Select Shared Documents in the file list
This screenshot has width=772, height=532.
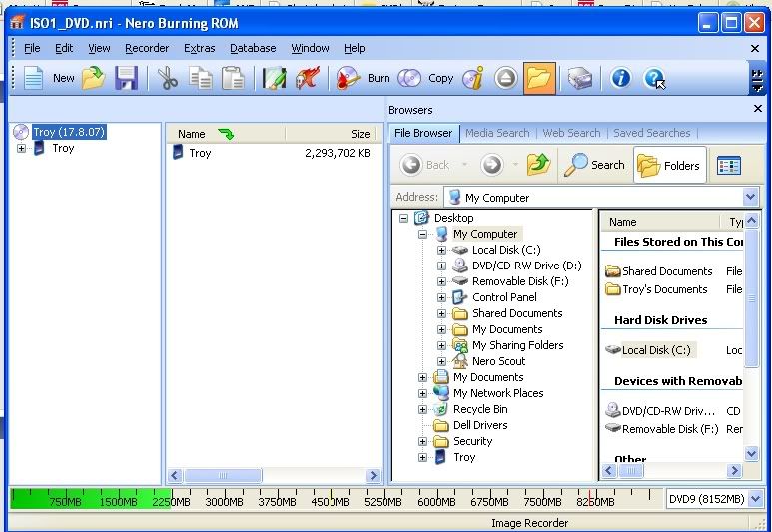click(667, 271)
